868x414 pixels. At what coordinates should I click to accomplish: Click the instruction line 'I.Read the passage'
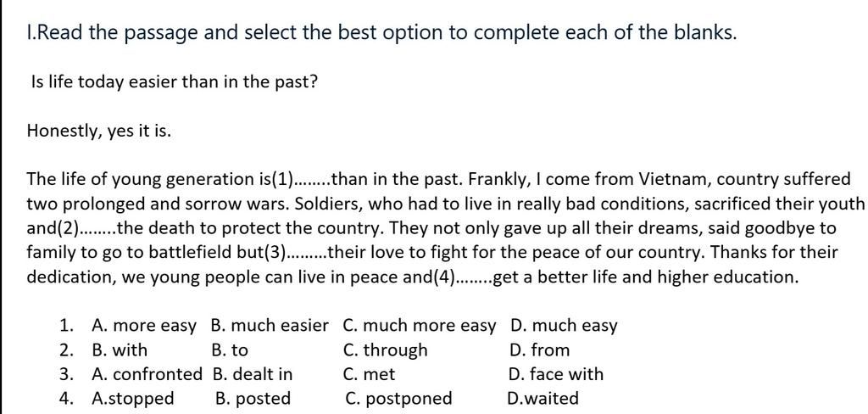[x=381, y=33]
